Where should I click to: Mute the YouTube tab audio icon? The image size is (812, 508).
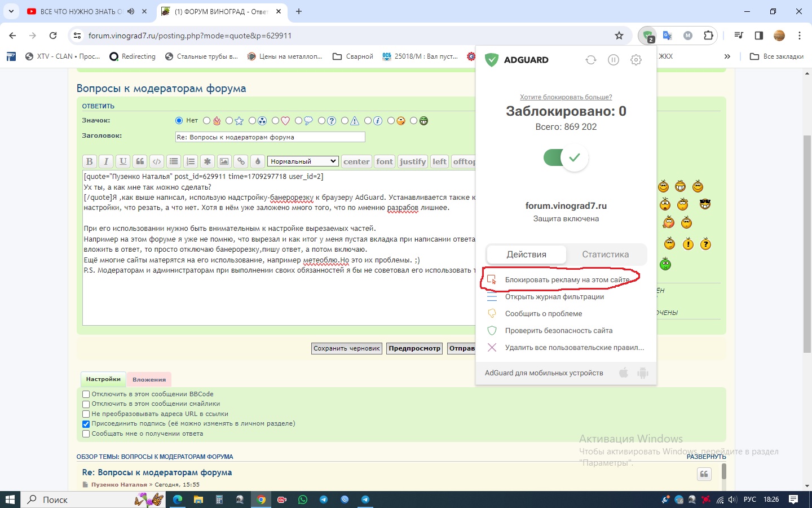click(131, 11)
